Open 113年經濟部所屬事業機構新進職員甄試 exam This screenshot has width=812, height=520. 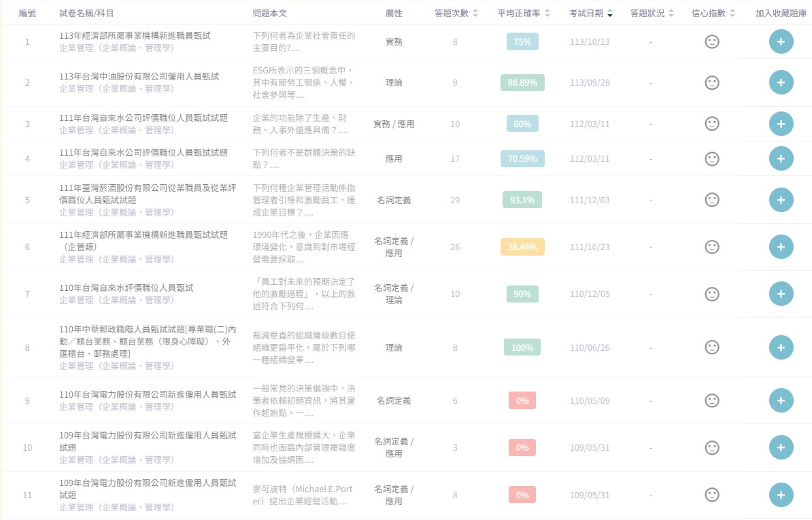pos(135,36)
